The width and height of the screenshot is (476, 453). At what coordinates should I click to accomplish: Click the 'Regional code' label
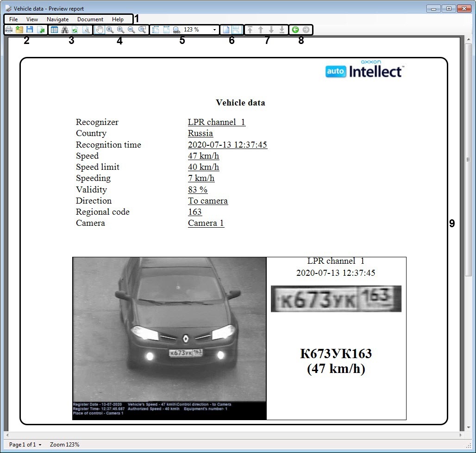coord(103,212)
